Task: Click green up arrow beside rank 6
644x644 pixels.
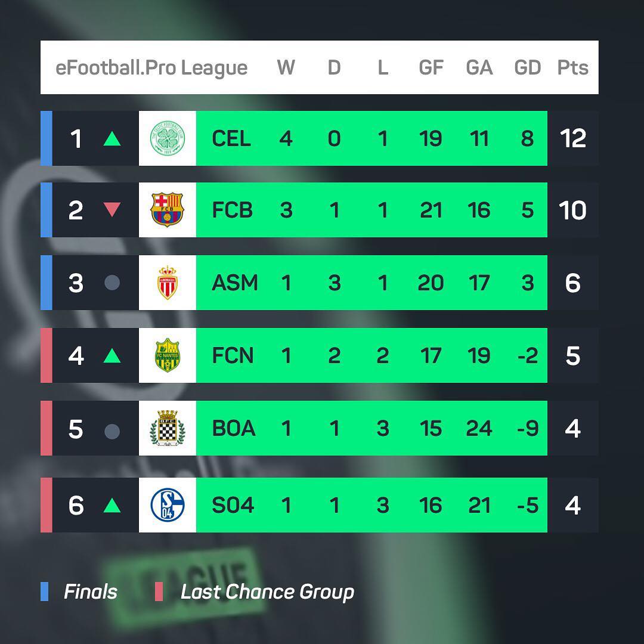Action: (x=112, y=505)
